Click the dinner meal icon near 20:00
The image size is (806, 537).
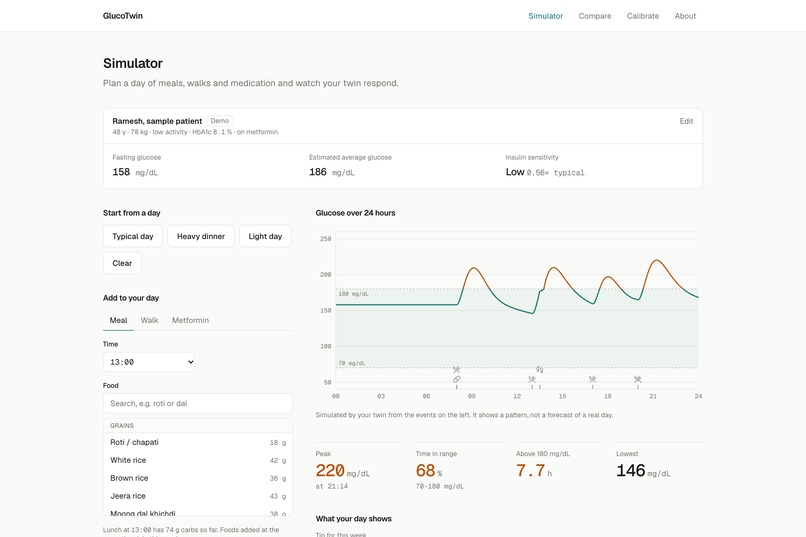tap(638, 379)
